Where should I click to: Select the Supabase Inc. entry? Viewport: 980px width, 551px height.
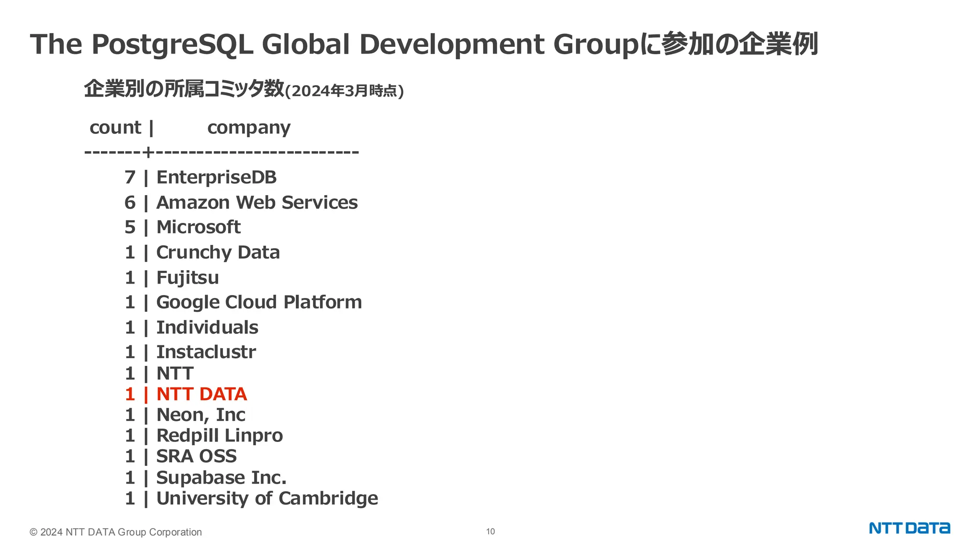[x=221, y=477]
